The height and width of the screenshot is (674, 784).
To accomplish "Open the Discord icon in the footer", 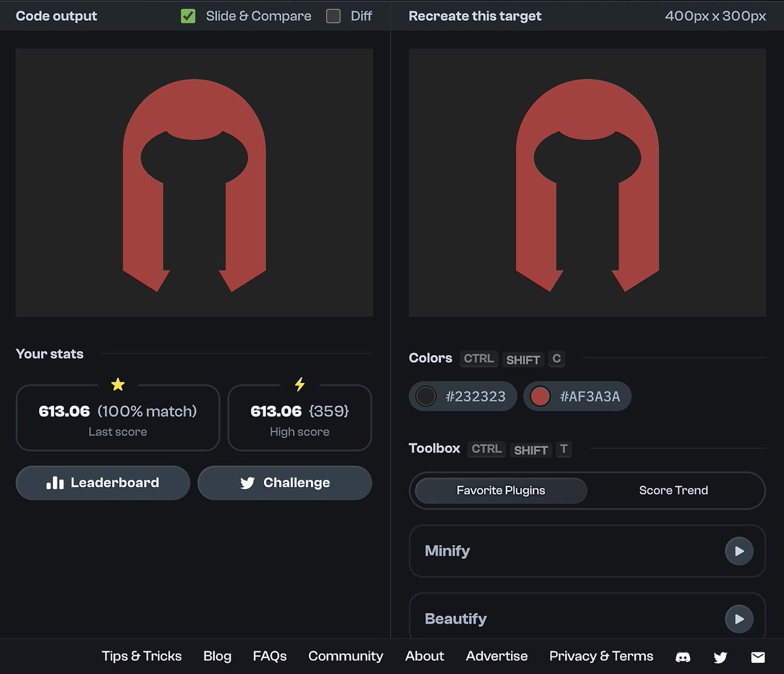I will point(682,656).
